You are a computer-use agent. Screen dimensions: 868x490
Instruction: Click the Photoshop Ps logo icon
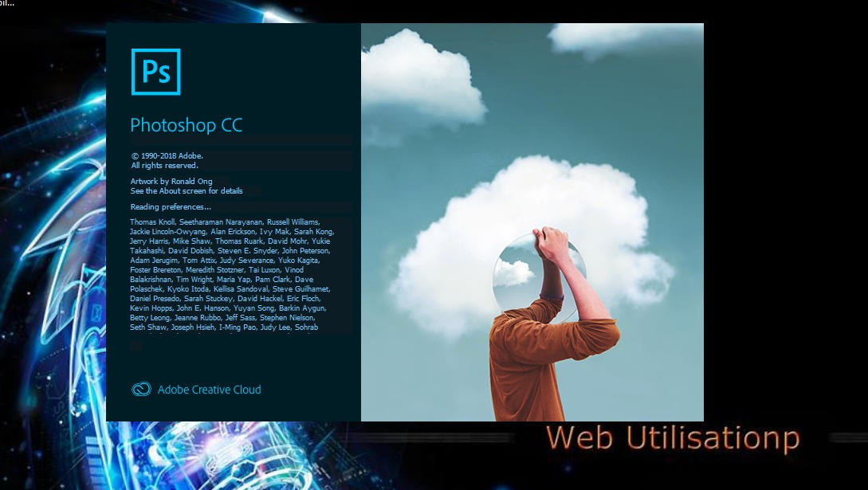[155, 72]
